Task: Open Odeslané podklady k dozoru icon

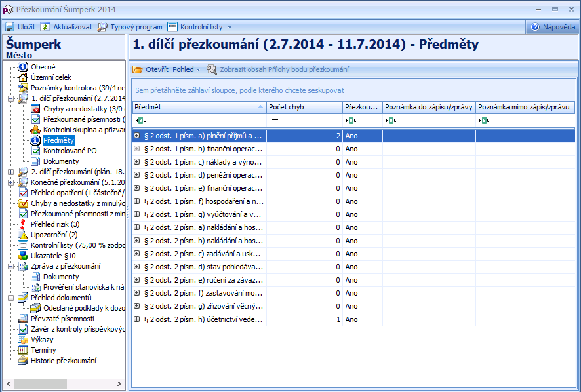Action: point(35,308)
